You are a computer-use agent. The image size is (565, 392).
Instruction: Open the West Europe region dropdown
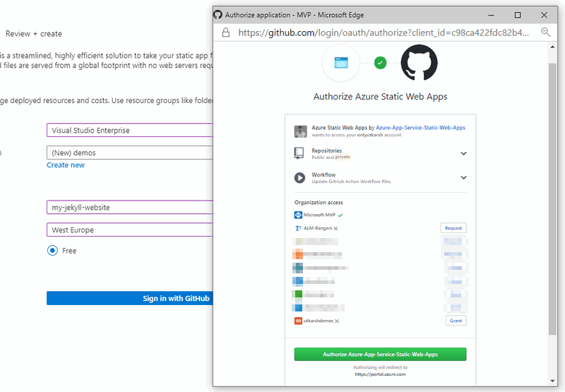[130, 230]
